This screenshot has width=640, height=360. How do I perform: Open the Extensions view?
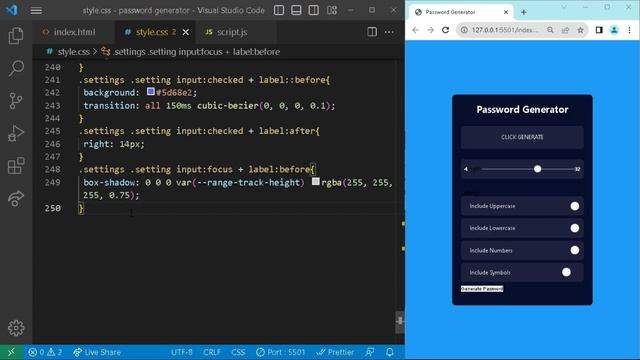16,165
